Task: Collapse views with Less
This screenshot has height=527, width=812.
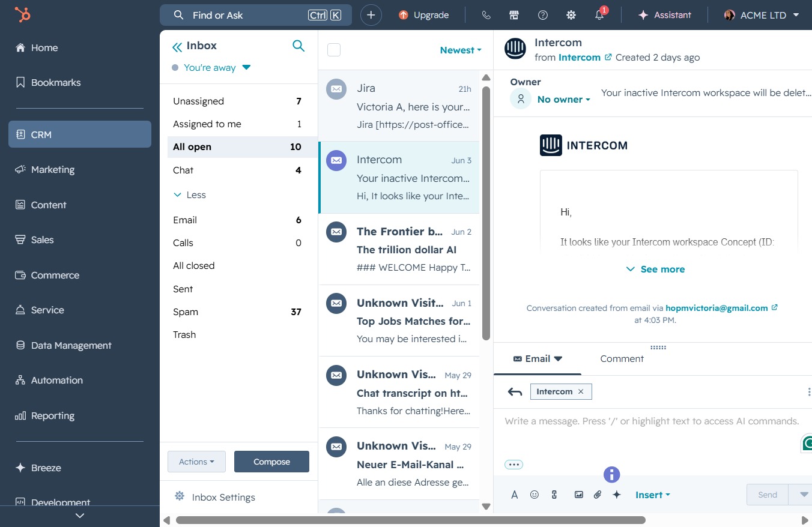Action: pos(190,195)
